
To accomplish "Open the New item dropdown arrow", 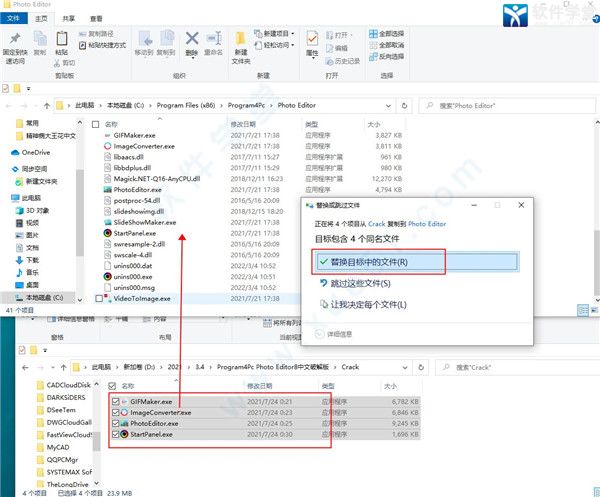I will click(293, 34).
